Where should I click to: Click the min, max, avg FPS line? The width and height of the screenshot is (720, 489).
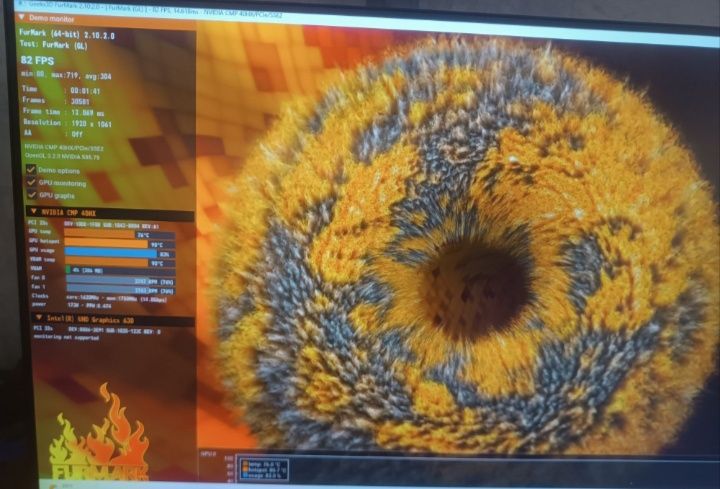[x=67, y=75]
